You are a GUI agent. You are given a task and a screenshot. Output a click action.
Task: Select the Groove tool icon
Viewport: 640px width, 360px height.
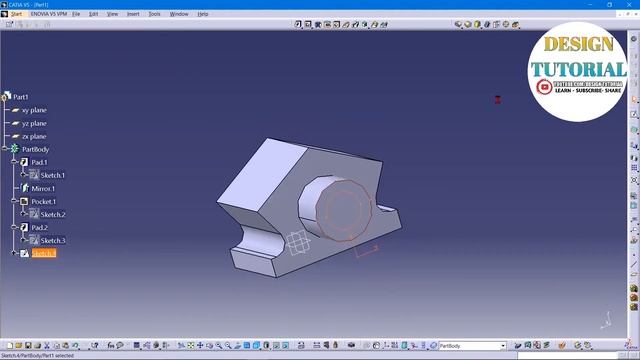tap(327, 24)
